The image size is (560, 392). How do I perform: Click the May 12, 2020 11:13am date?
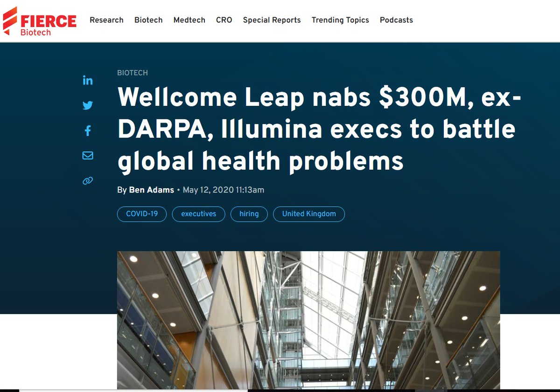(x=224, y=190)
